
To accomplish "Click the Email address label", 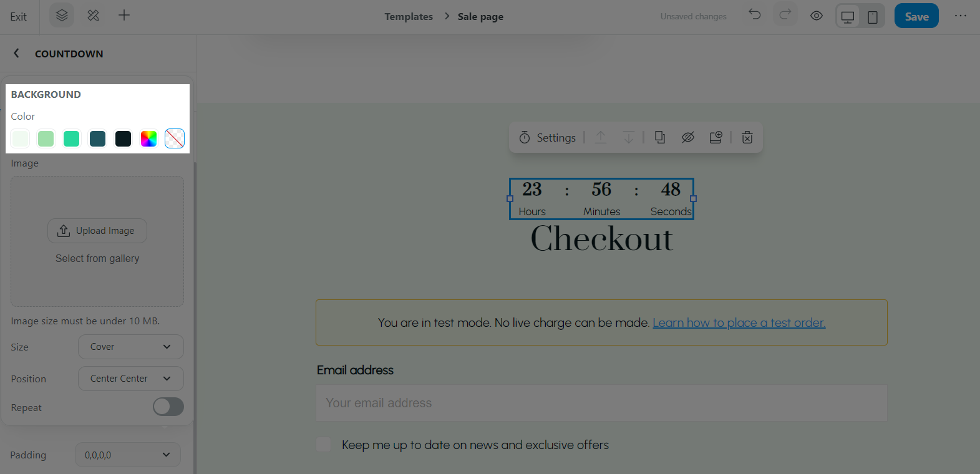I will coord(355,370).
